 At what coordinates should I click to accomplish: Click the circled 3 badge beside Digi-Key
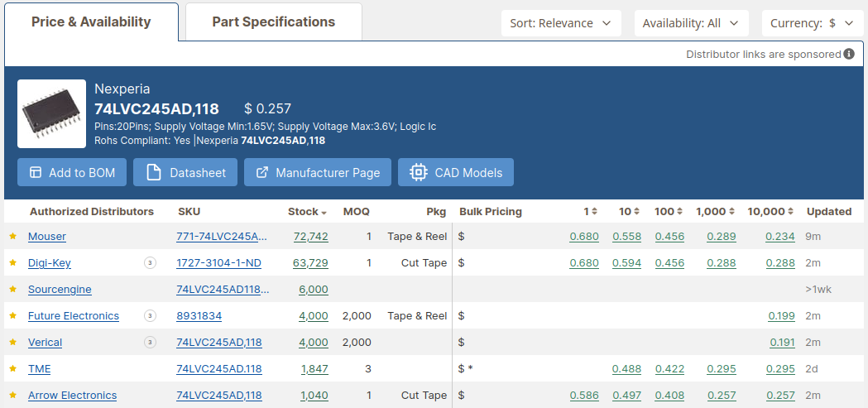tap(150, 263)
